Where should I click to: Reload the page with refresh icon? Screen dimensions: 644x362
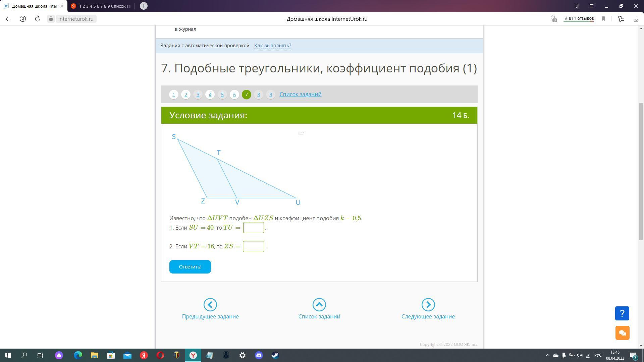pyautogui.click(x=38, y=19)
